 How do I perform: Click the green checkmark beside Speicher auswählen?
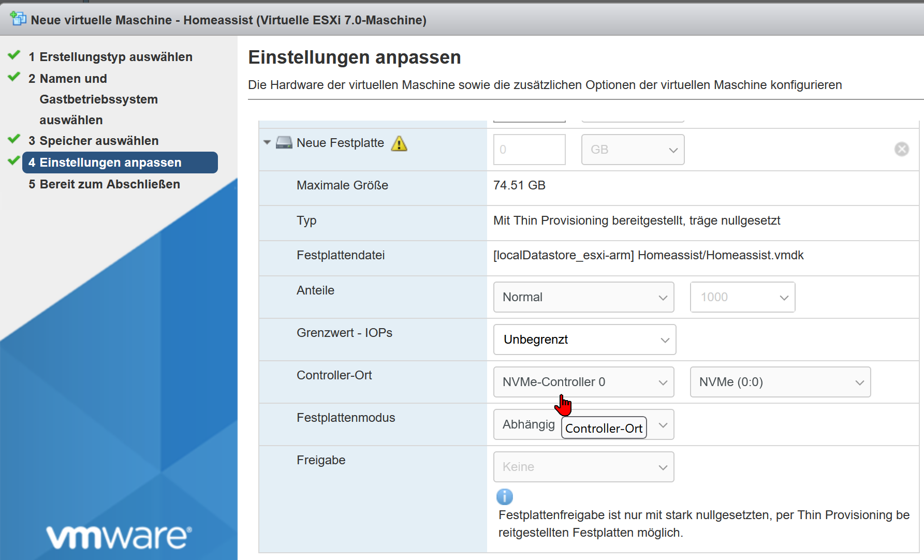[x=14, y=139]
